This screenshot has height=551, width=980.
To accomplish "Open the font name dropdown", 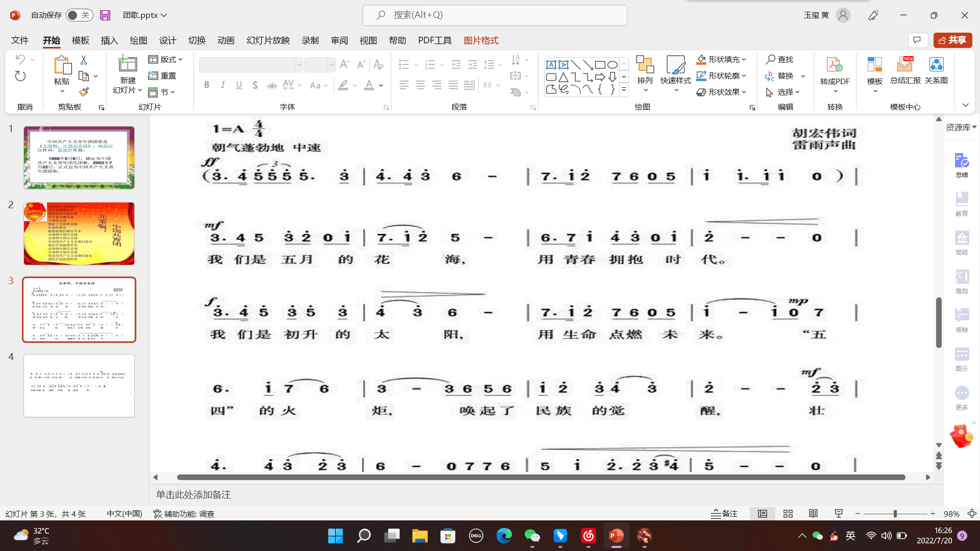I will tap(299, 65).
